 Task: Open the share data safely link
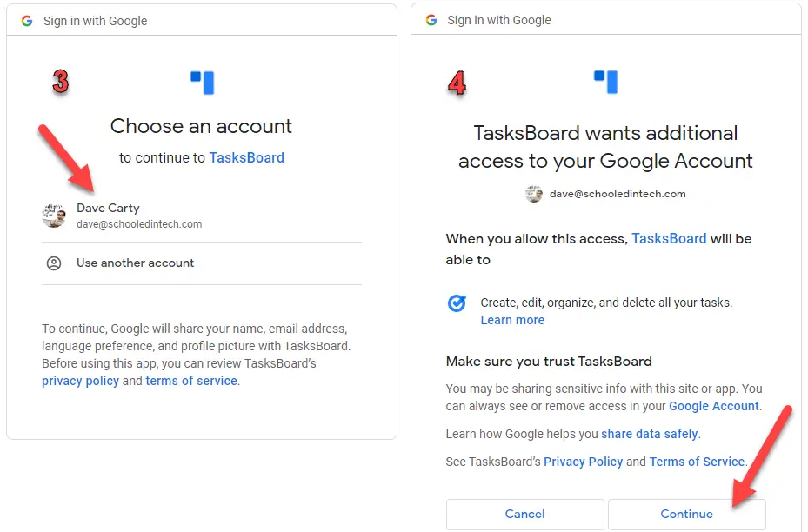[x=650, y=434]
